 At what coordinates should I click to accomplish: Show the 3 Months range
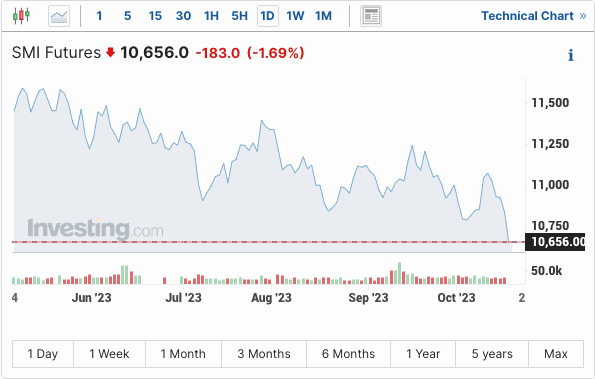[x=264, y=354]
